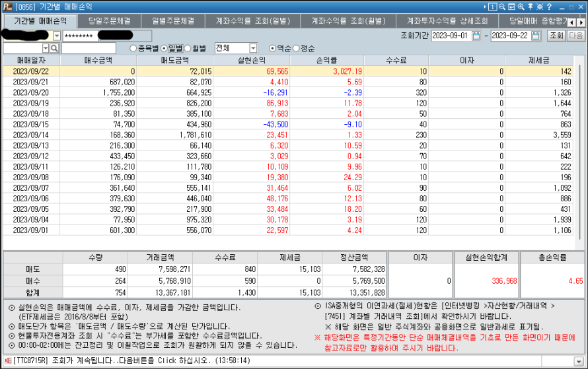Click the zoom out magnifier icon

tap(502, 7)
